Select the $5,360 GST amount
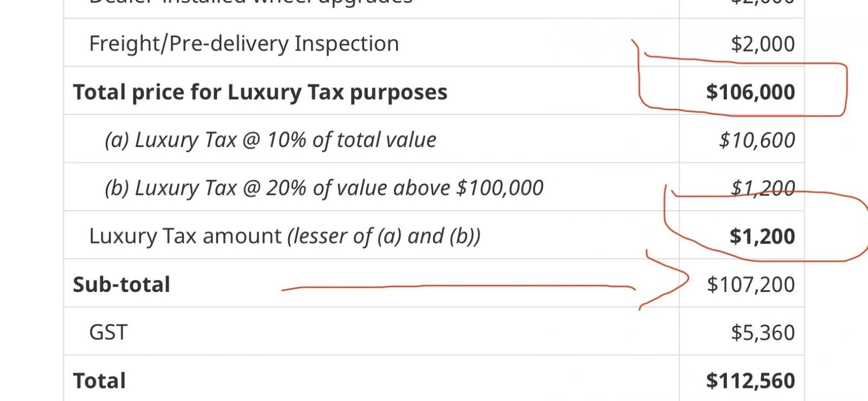Screen dimensions: 868x401 762,332
